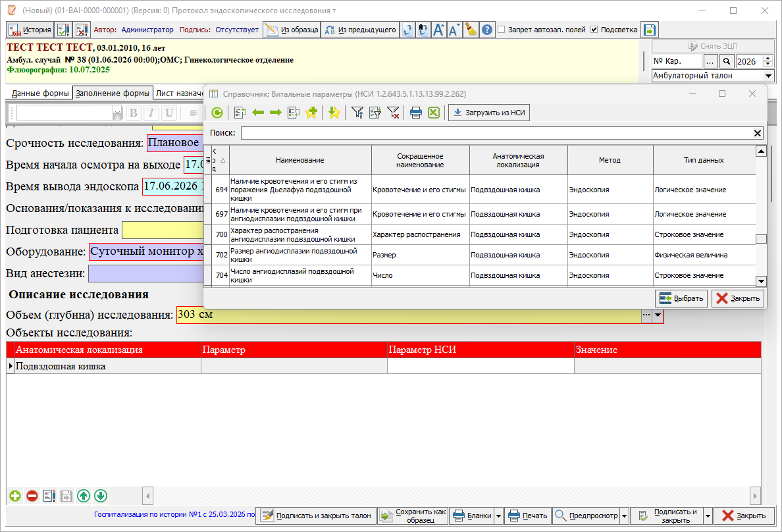The height and width of the screenshot is (532, 782).
Task: Click the № Кар. input field
Action: click(x=677, y=61)
